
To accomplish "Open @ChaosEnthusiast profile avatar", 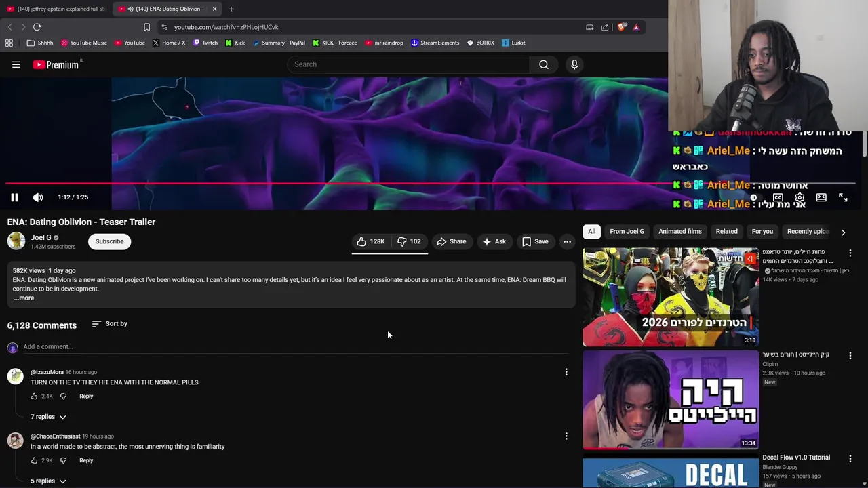I will tap(15, 441).
